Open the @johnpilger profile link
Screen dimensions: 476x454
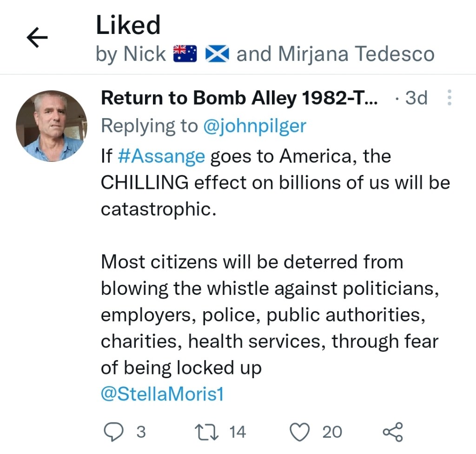click(x=255, y=126)
